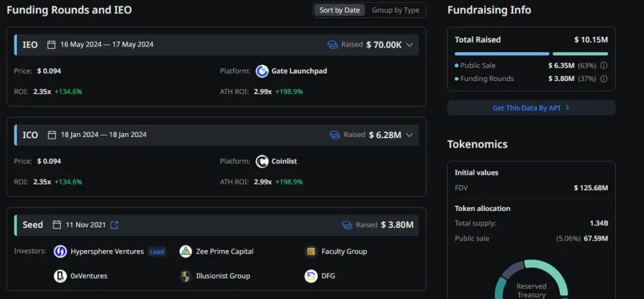Click the Hypersphere Ventures logo

click(60, 252)
